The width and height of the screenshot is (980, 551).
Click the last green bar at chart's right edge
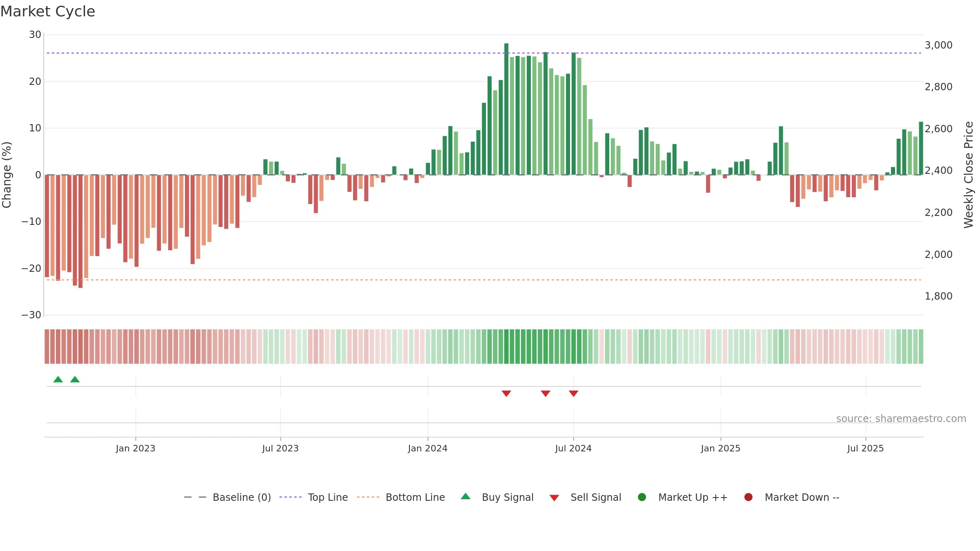point(921,148)
